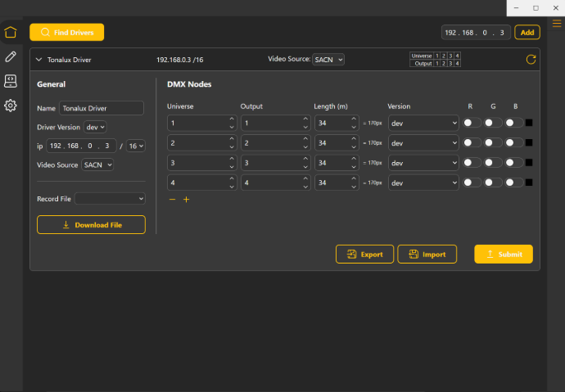Open Version dropdown for universe 3 row
565x392 pixels.
pyautogui.click(x=423, y=163)
